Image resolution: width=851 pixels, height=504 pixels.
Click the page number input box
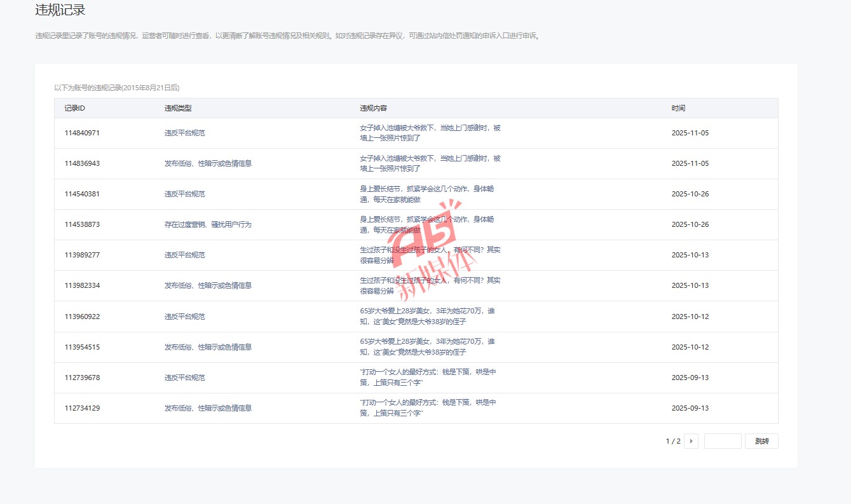[722, 441]
